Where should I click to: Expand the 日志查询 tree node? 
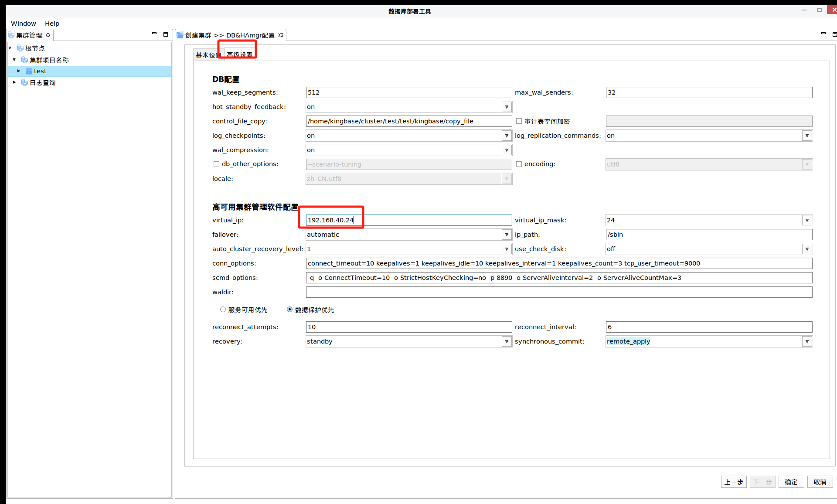pos(14,82)
